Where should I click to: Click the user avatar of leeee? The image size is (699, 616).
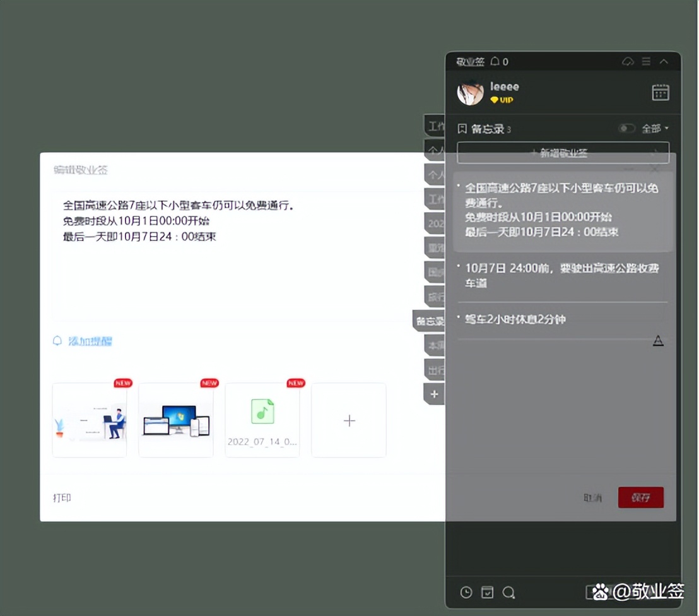(469, 92)
